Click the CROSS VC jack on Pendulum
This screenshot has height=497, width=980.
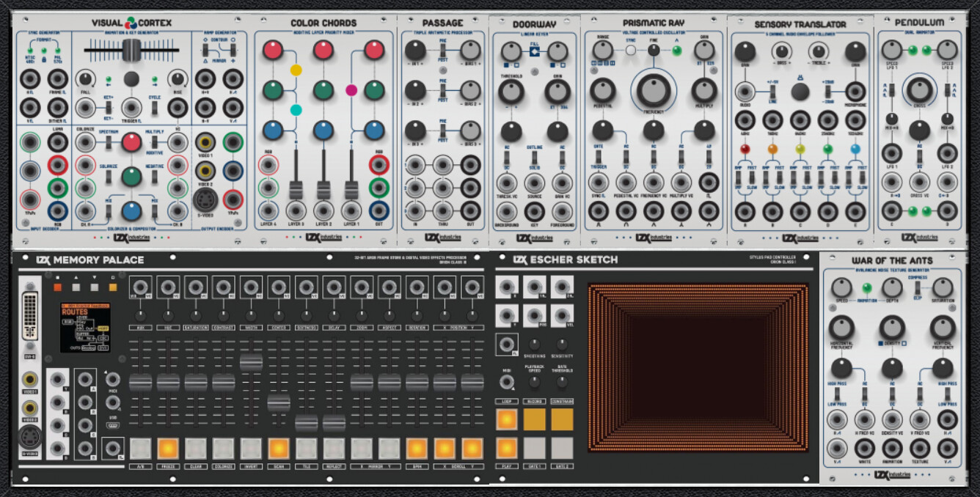tap(919, 182)
